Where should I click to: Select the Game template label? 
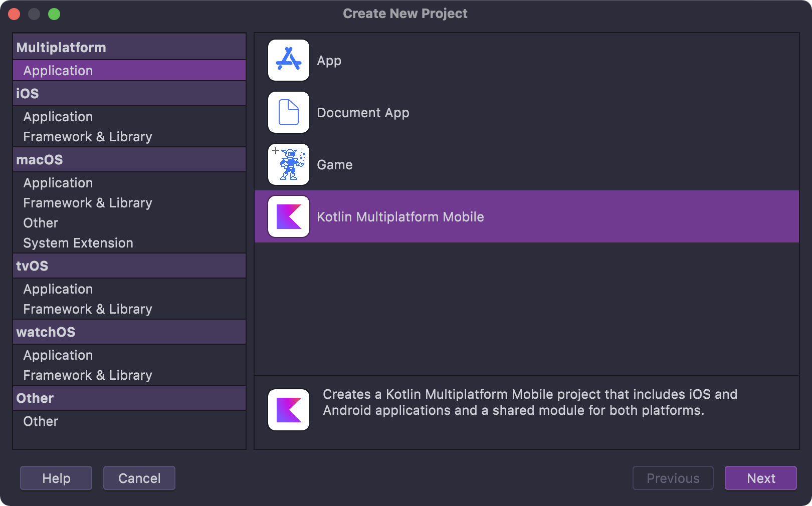(x=335, y=165)
